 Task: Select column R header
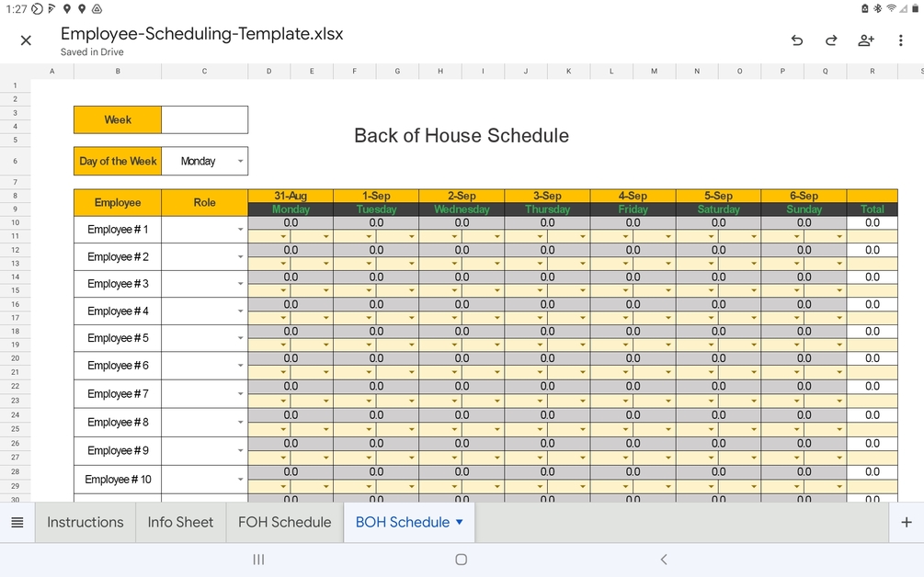[x=872, y=71]
